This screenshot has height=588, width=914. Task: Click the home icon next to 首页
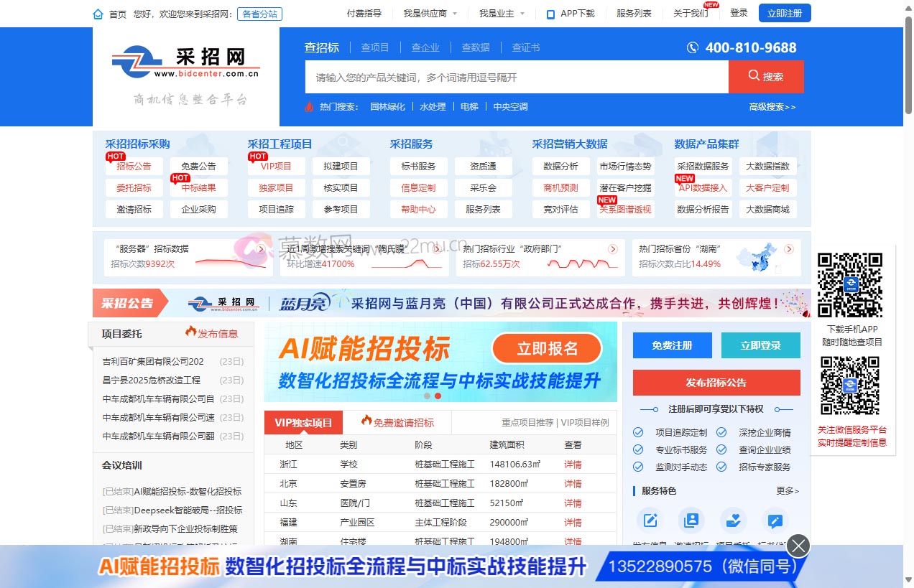tap(98, 13)
